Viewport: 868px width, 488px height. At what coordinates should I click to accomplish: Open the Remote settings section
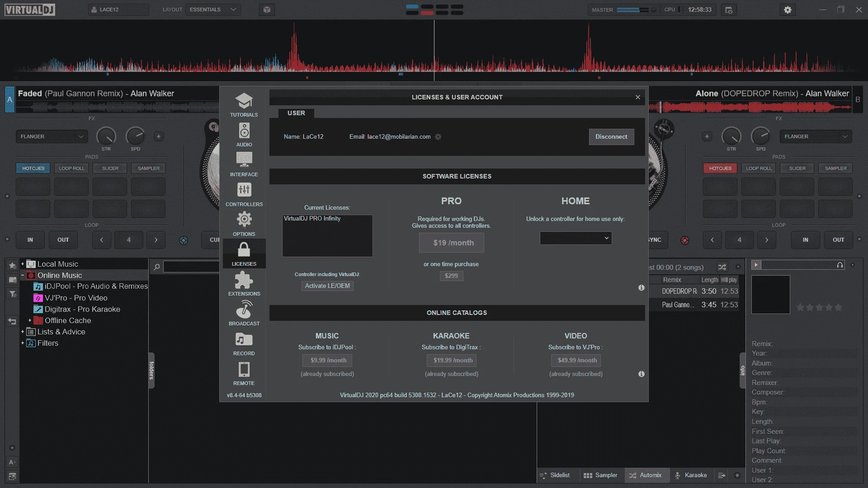pyautogui.click(x=244, y=373)
